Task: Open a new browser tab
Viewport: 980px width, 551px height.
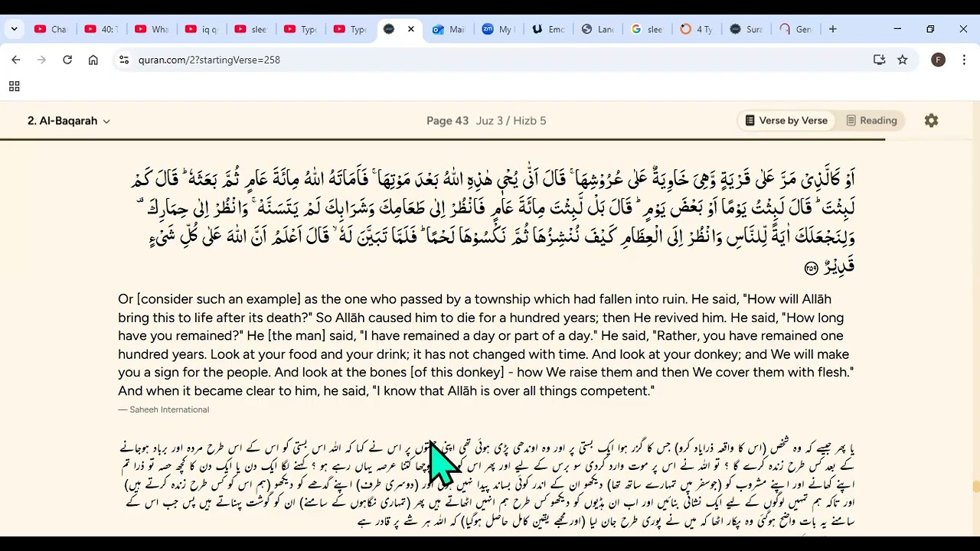Action: click(x=833, y=29)
